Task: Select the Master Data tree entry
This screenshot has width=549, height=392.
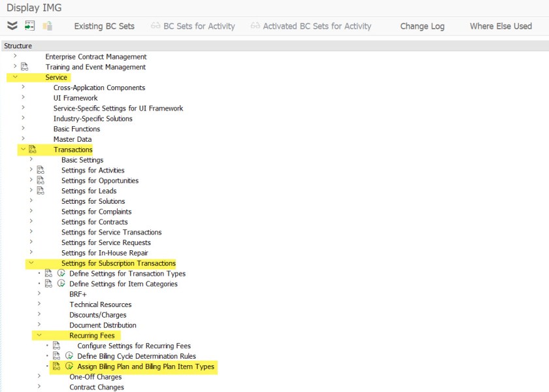Action: click(72, 139)
